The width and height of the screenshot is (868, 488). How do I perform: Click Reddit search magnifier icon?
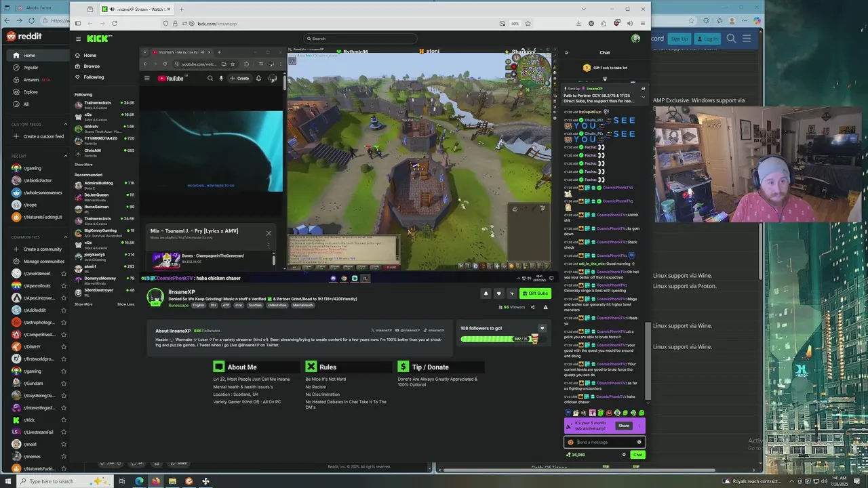(731, 39)
